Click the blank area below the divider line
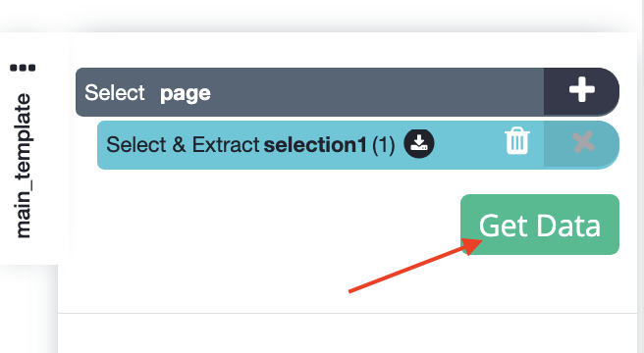 pyautogui.click(x=348, y=334)
